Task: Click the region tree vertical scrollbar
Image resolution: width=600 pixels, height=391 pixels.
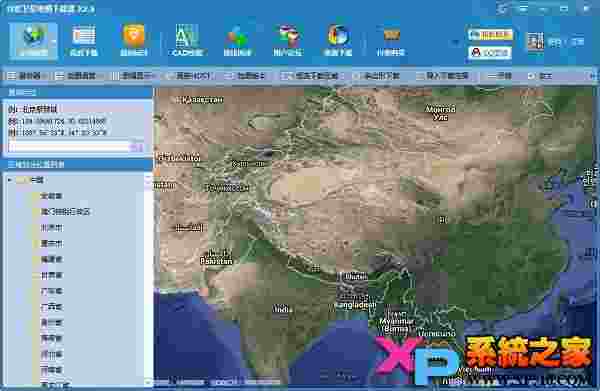Action: point(148,279)
